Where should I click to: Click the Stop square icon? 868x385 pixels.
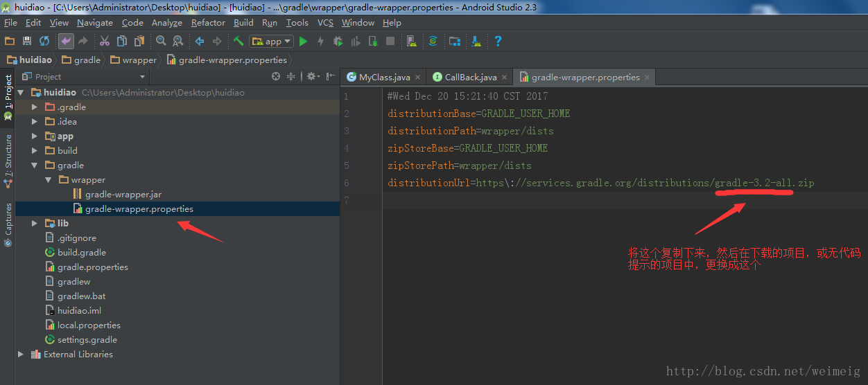390,42
